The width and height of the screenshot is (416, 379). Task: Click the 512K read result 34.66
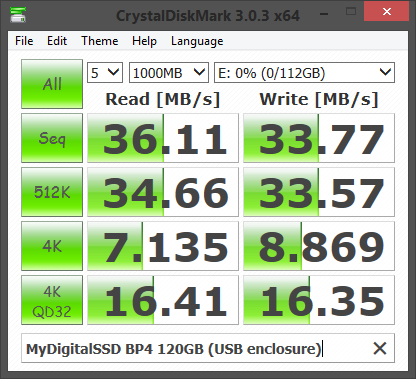[x=163, y=192]
